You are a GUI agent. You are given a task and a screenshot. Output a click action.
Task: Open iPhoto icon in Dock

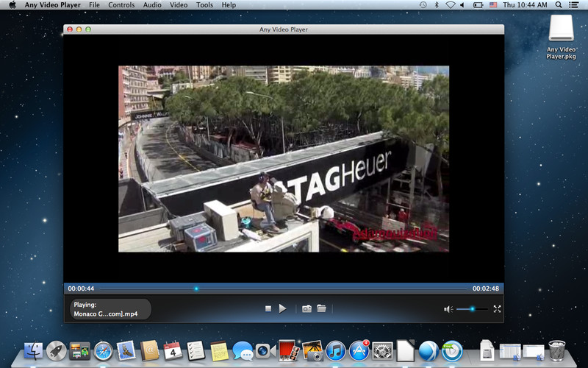point(312,351)
